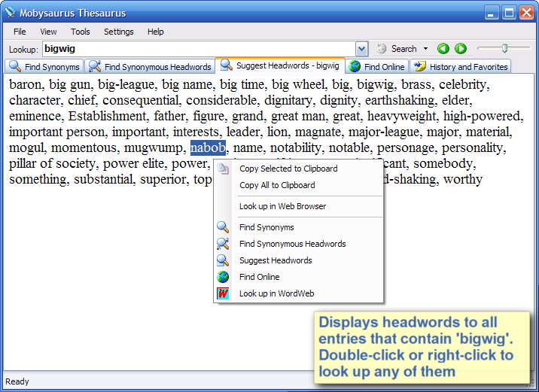
Task: Choose Find Online in context menu
Action: pyautogui.click(x=298, y=277)
